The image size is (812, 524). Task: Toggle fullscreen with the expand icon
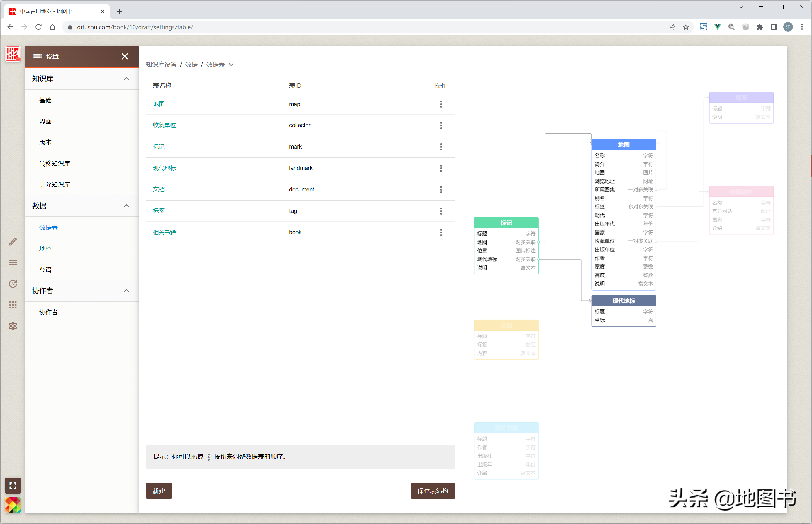13,486
